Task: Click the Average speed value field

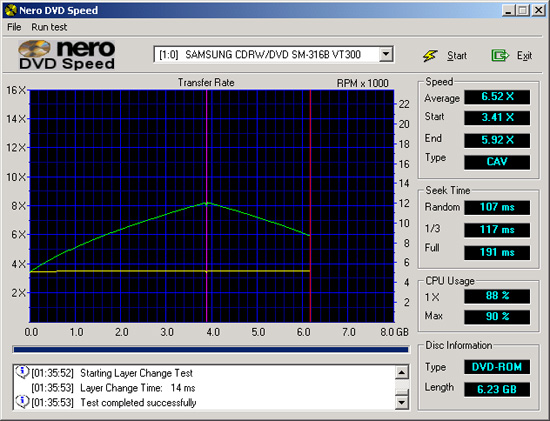Action: pos(497,97)
